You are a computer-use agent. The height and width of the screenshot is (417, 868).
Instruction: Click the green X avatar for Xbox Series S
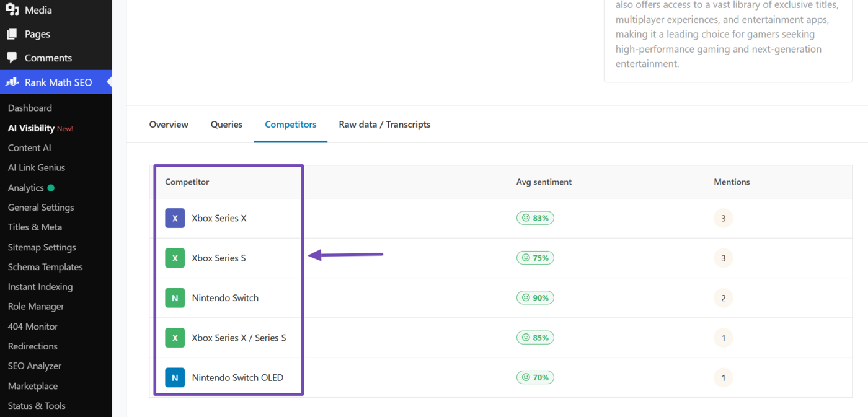175,258
